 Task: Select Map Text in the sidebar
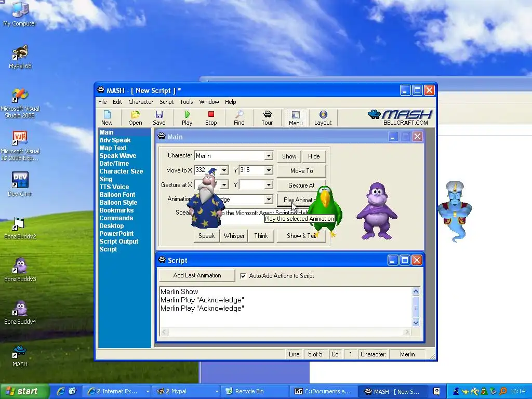113,148
